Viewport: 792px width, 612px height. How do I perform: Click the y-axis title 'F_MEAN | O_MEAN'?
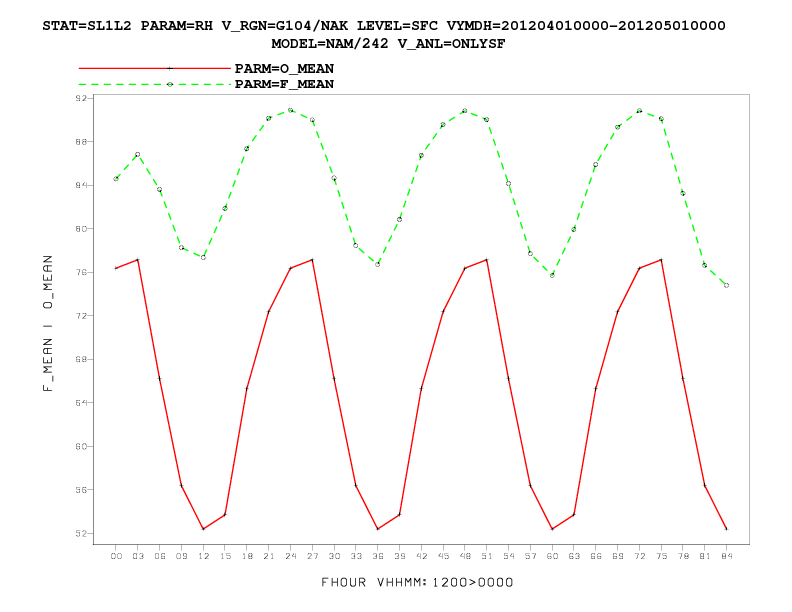coord(47,323)
